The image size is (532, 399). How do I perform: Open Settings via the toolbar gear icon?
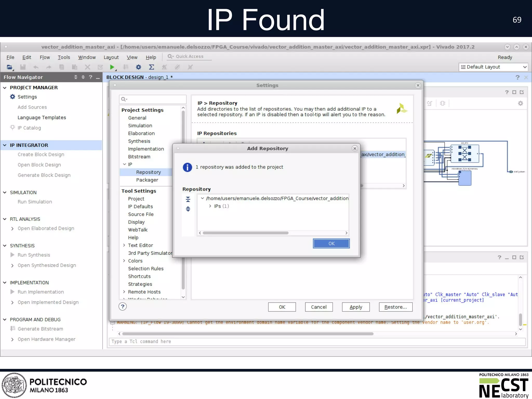(x=138, y=67)
